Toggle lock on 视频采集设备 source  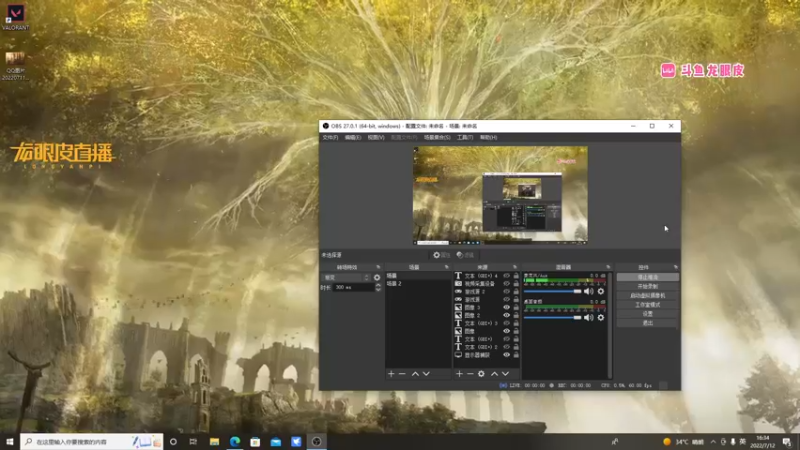click(x=516, y=284)
